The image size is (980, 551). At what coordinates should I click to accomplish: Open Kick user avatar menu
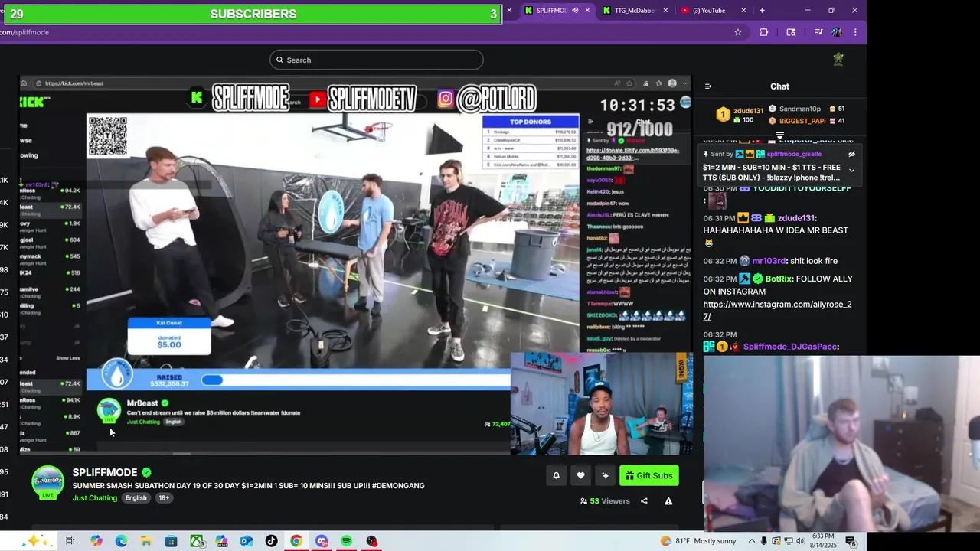(x=838, y=59)
